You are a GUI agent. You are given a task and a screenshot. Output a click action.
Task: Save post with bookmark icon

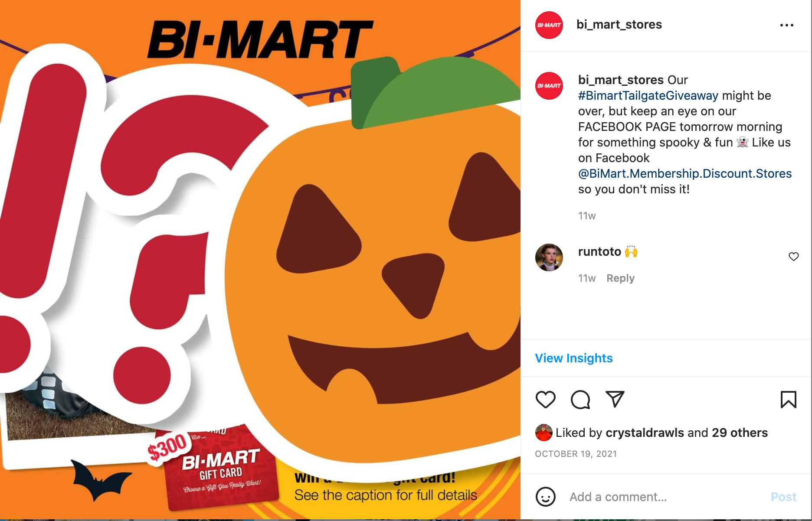pyautogui.click(x=788, y=399)
